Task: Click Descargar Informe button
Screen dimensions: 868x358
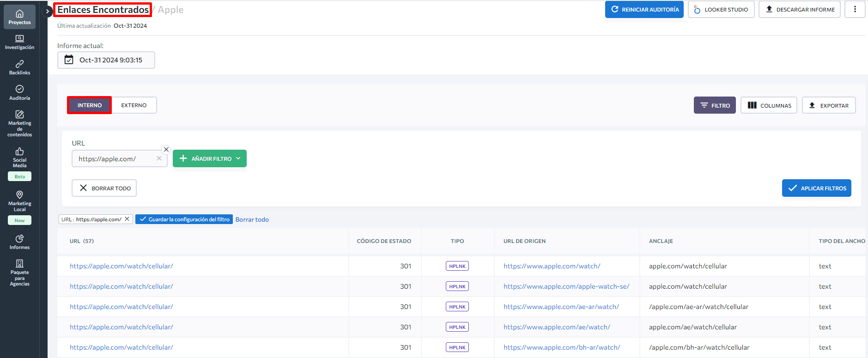Action: tap(799, 9)
